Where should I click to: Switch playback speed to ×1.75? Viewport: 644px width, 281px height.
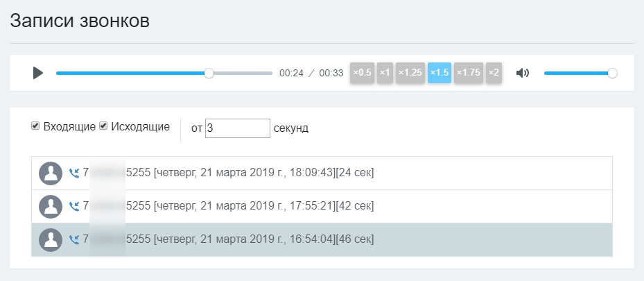point(469,72)
